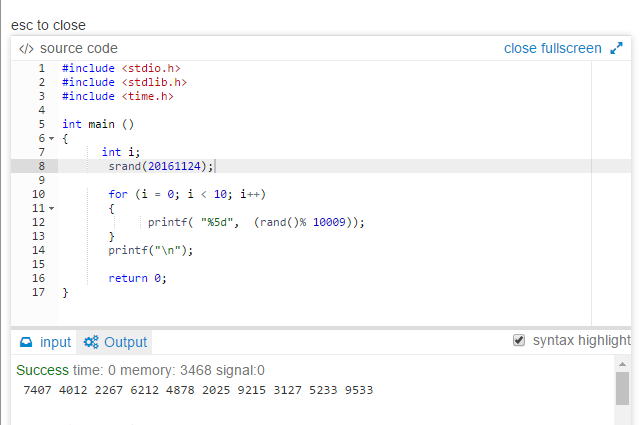Click the 'return 0;' line

pyautogui.click(x=137, y=278)
